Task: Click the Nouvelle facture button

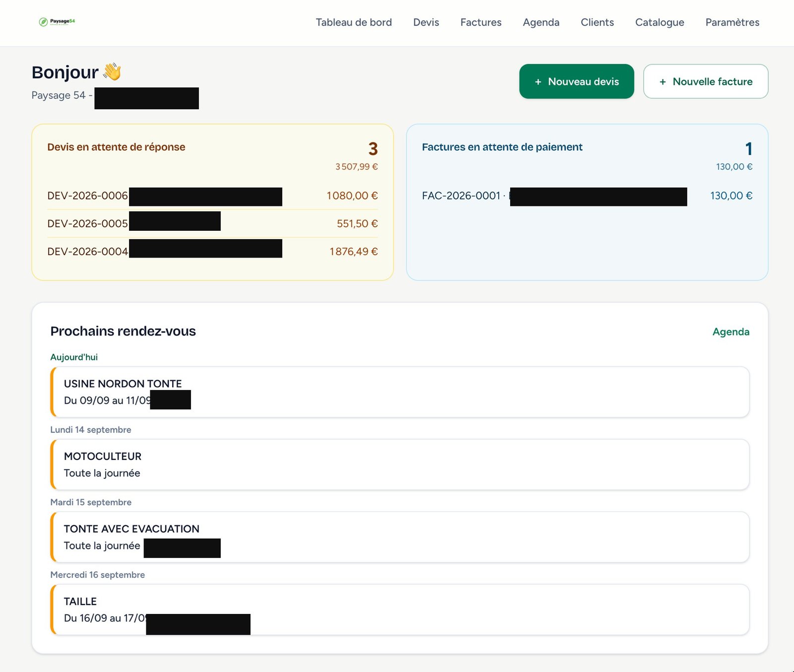Action: point(706,81)
